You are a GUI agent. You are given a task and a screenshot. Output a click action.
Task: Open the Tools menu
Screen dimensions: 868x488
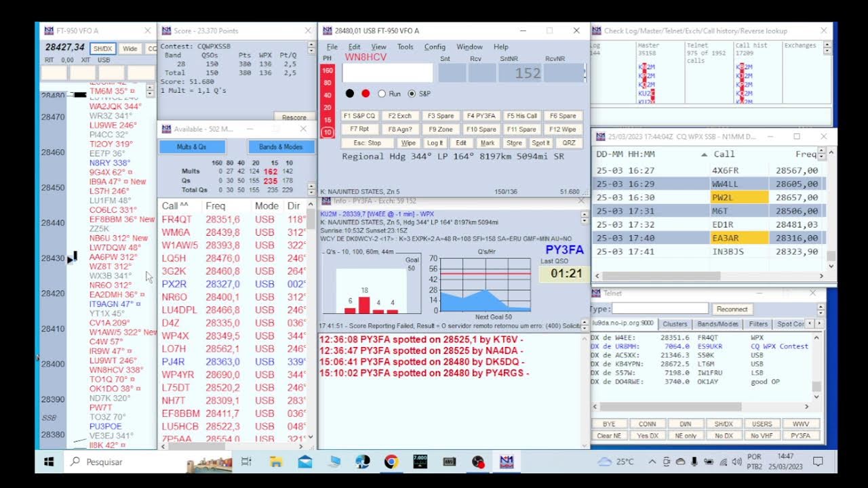tap(405, 47)
